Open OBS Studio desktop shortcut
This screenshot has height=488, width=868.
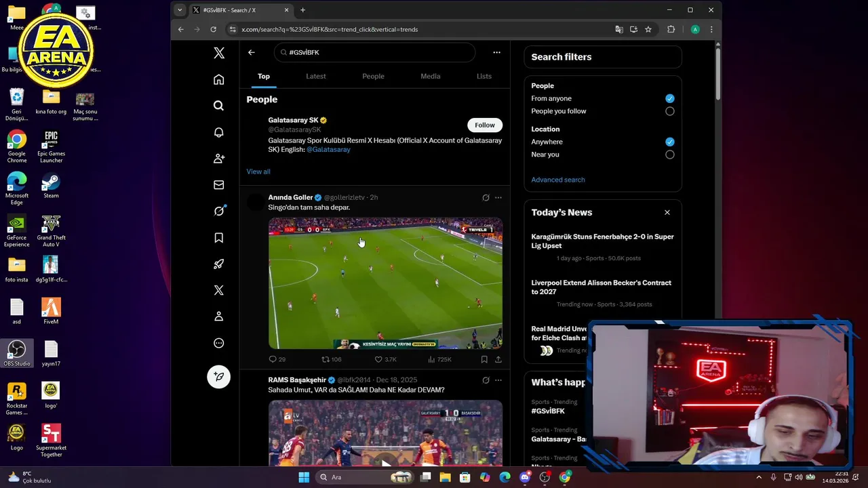point(16,352)
